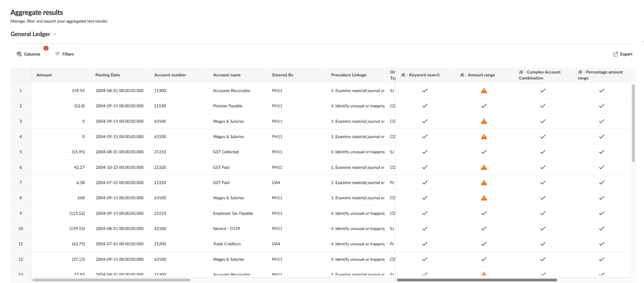644x283 pixels.
Task: Click the Account name column header
Action: point(227,75)
